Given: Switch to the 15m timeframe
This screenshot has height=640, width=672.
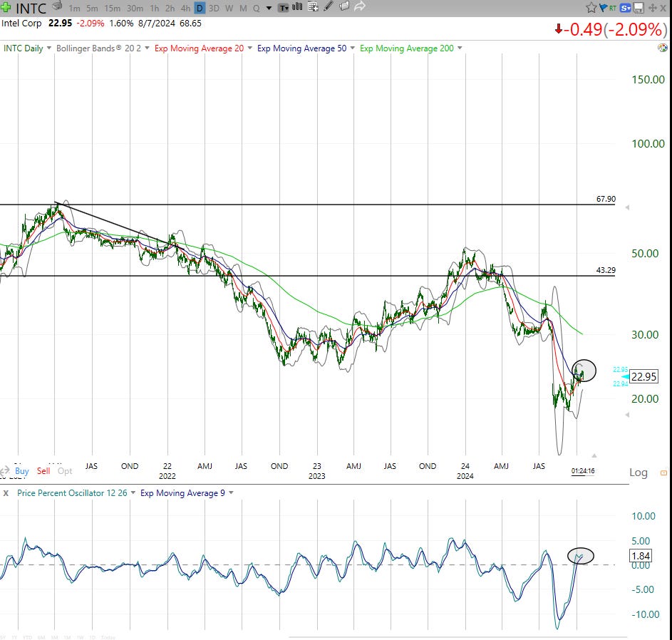Looking at the screenshot, I should click(113, 8).
